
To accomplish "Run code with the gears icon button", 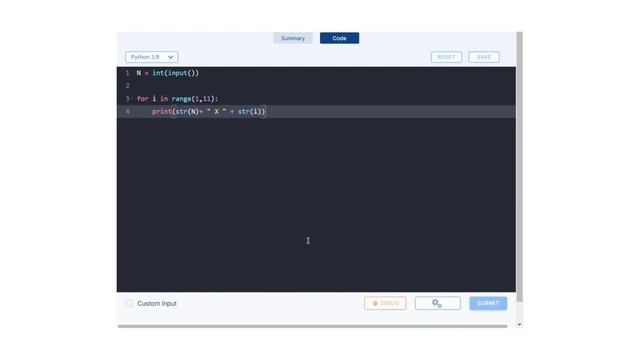I will pyautogui.click(x=438, y=303).
